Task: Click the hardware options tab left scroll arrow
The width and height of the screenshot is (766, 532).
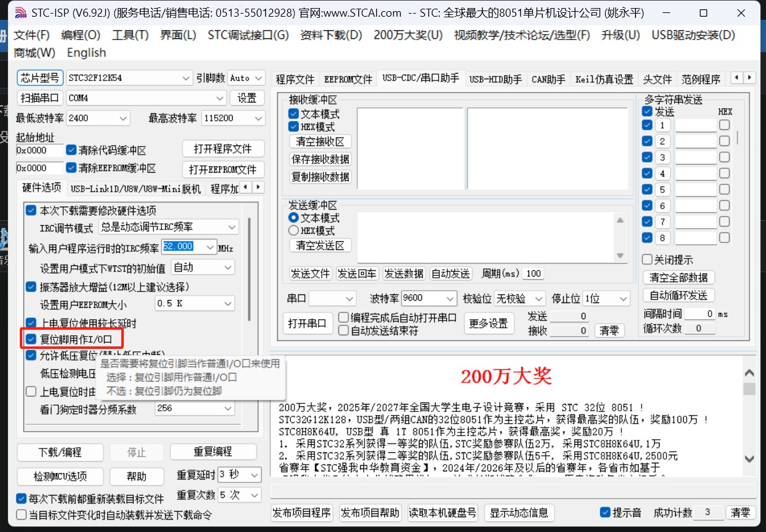Action: pos(245,187)
